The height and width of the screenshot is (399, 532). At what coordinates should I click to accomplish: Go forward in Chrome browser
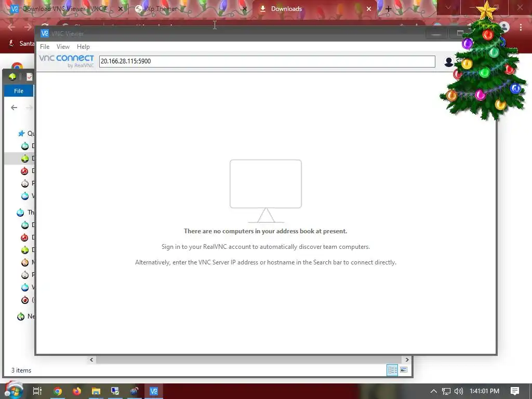coord(28,27)
